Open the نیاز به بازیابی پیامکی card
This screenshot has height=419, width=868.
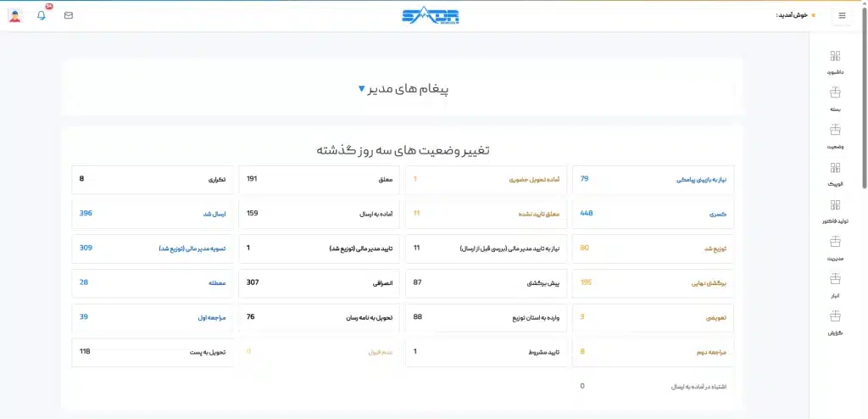point(654,180)
